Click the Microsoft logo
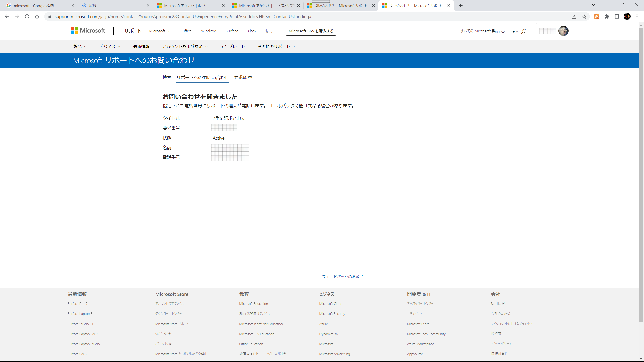Screen dimensions: 644x362 88,31
